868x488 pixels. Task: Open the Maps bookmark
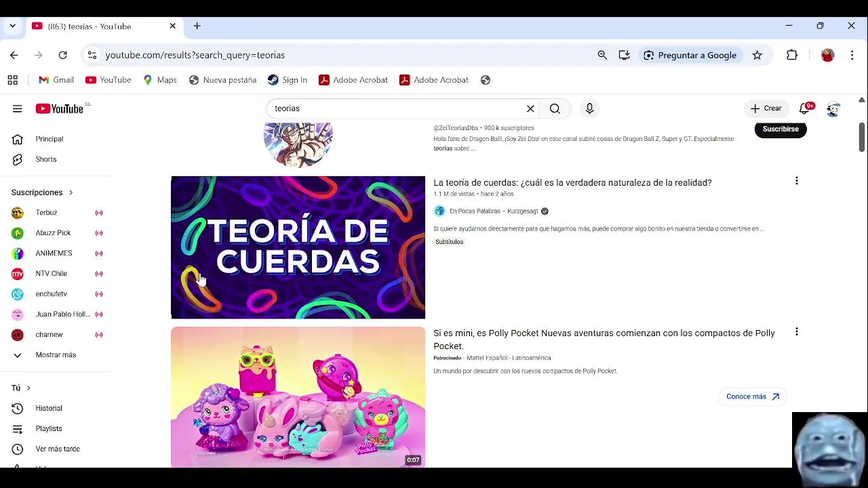click(160, 80)
